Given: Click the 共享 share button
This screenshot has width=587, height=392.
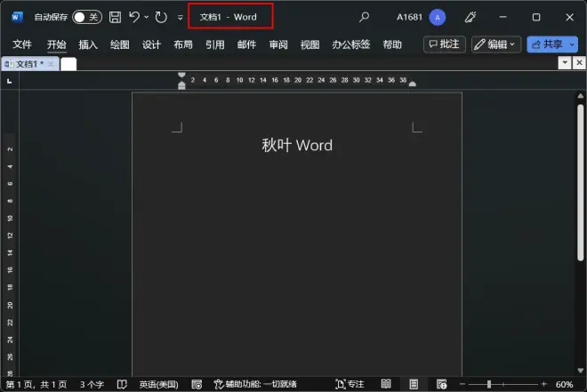Looking at the screenshot, I should (x=547, y=44).
